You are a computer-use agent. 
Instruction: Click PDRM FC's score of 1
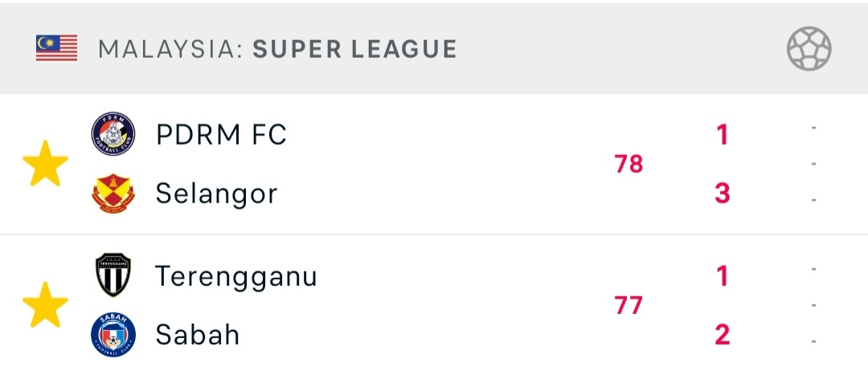pos(723,135)
